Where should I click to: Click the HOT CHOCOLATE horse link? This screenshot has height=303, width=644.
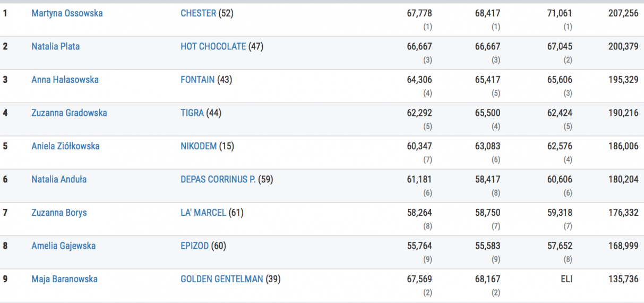(213, 46)
